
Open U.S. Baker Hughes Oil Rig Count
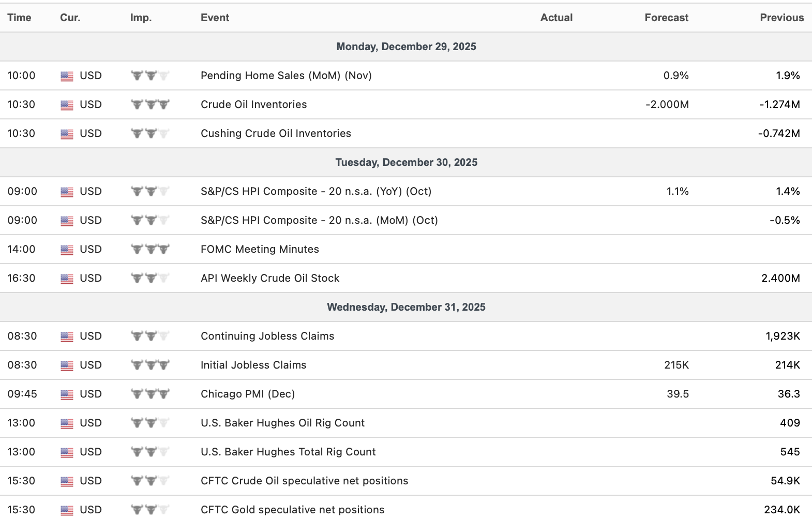click(x=282, y=423)
